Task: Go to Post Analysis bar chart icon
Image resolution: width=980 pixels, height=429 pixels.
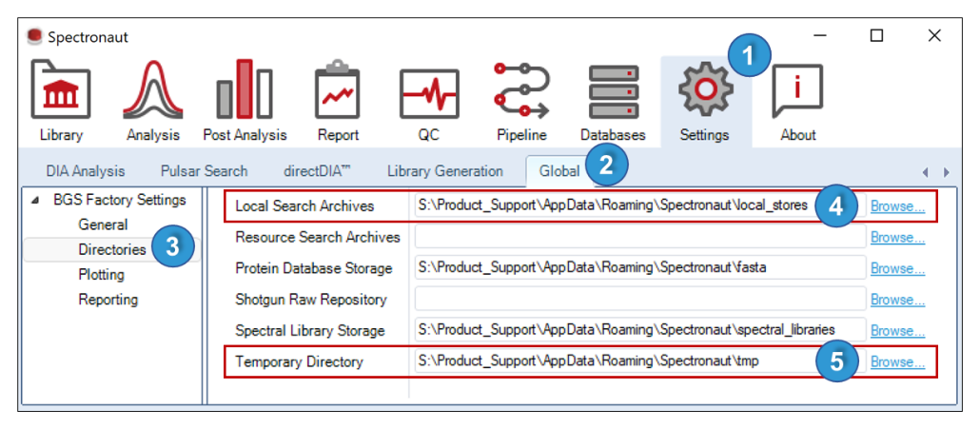Action: [x=245, y=89]
